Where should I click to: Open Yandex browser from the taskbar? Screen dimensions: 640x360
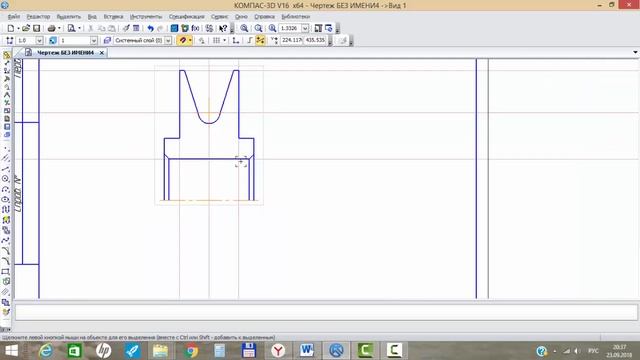coord(278,351)
